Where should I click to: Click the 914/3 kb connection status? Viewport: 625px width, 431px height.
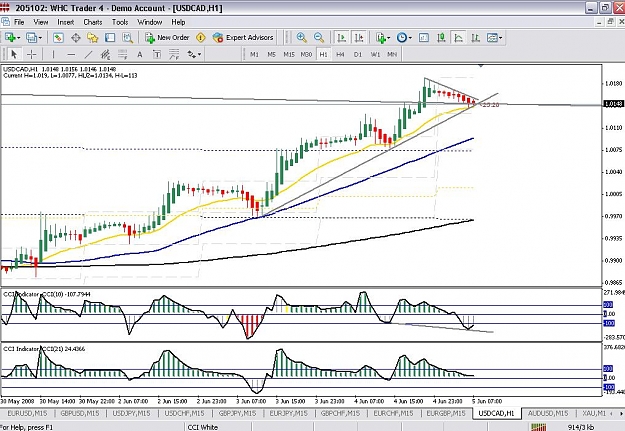[581, 427]
